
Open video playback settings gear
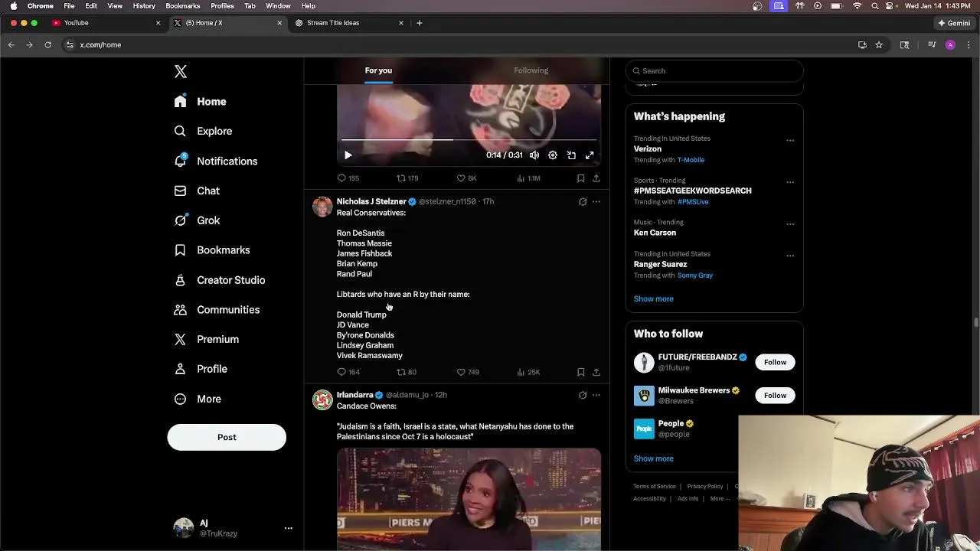pyautogui.click(x=553, y=155)
